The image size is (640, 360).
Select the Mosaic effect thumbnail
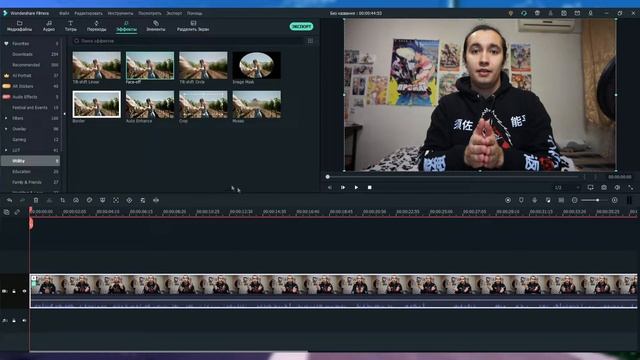tap(256, 104)
